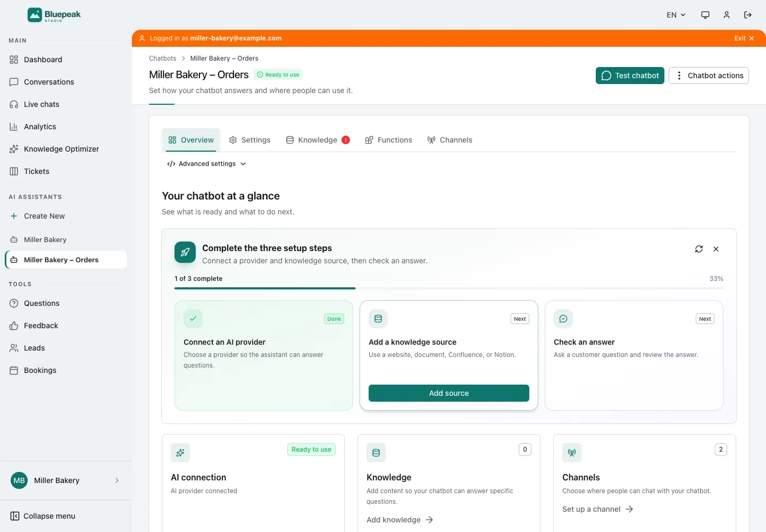
Task: Click the setup progress bar
Action: click(x=449, y=288)
